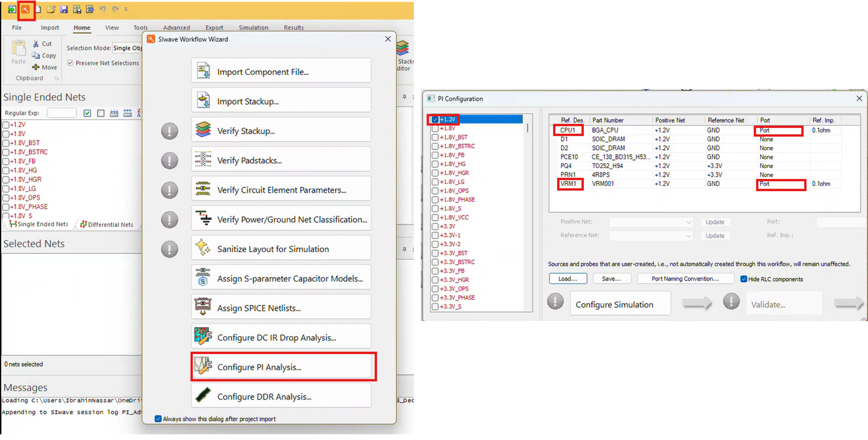
Task: Switch to the Simulation ribbon tab
Action: [x=253, y=28]
